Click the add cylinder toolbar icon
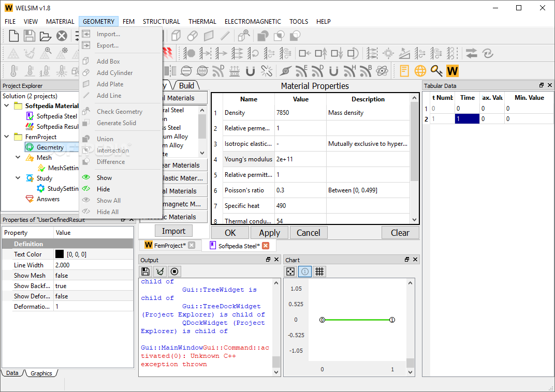This screenshot has height=392, width=555. (x=192, y=36)
